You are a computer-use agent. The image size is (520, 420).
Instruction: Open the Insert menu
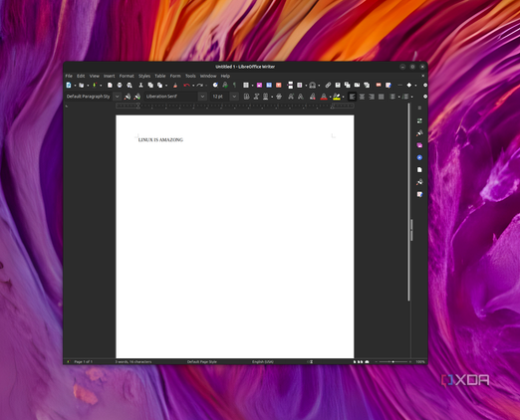(x=110, y=76)
